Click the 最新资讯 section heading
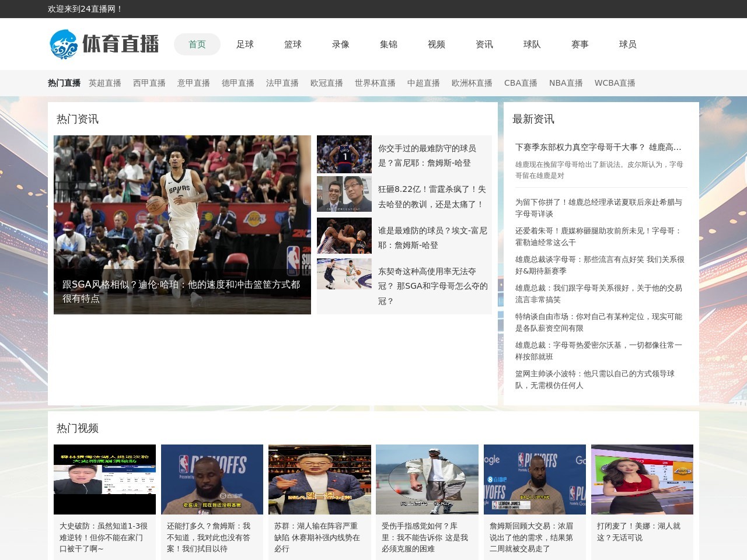 click(x=533, y=119)
